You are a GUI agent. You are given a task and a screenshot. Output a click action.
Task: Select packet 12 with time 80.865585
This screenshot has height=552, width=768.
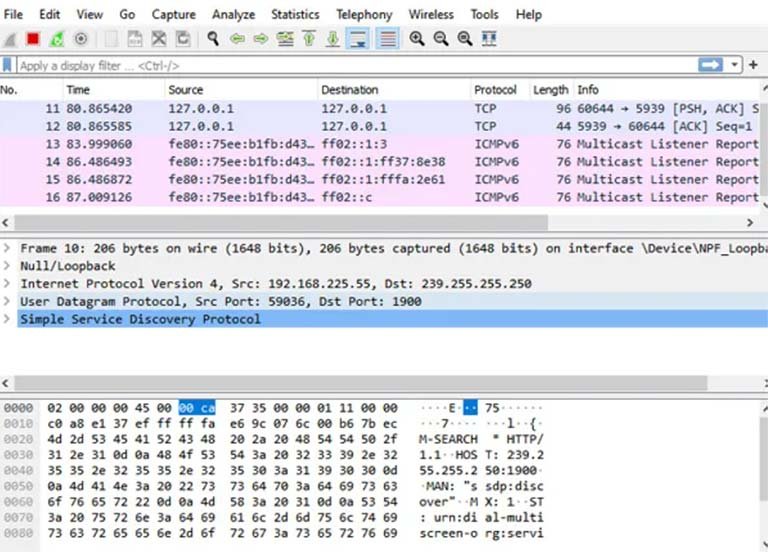tap(380, 126)
